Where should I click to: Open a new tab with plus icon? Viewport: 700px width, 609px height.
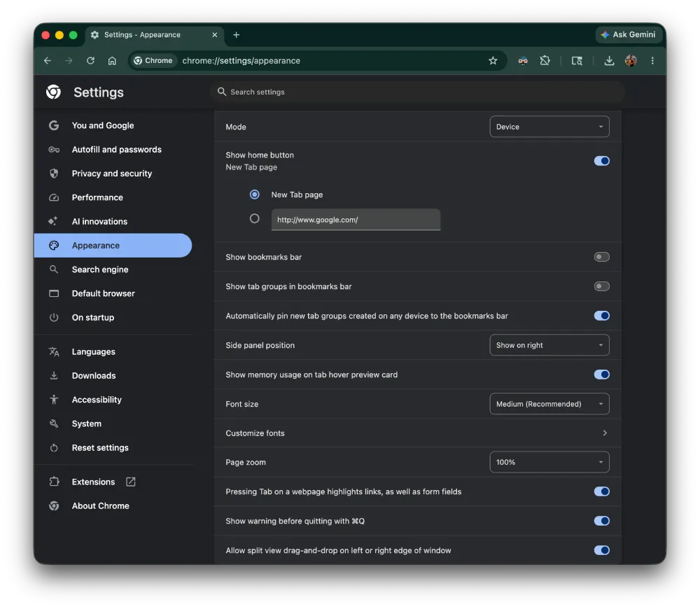tap(237, 35)
